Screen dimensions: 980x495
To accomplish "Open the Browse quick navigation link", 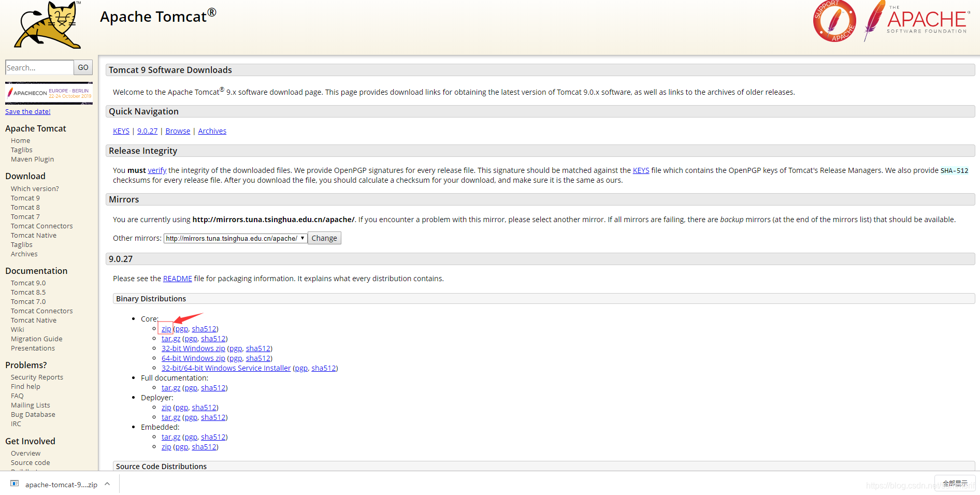I will pyautogui.click(x=178, y=131).
